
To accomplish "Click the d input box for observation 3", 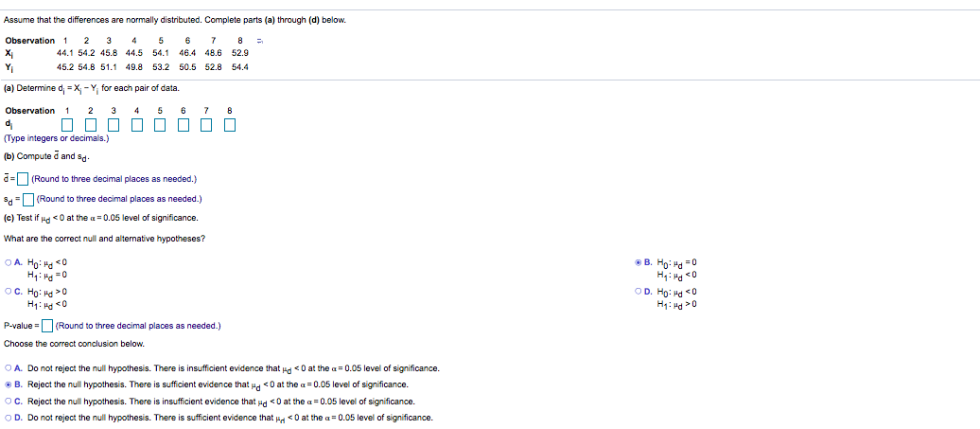I will 114,126.
